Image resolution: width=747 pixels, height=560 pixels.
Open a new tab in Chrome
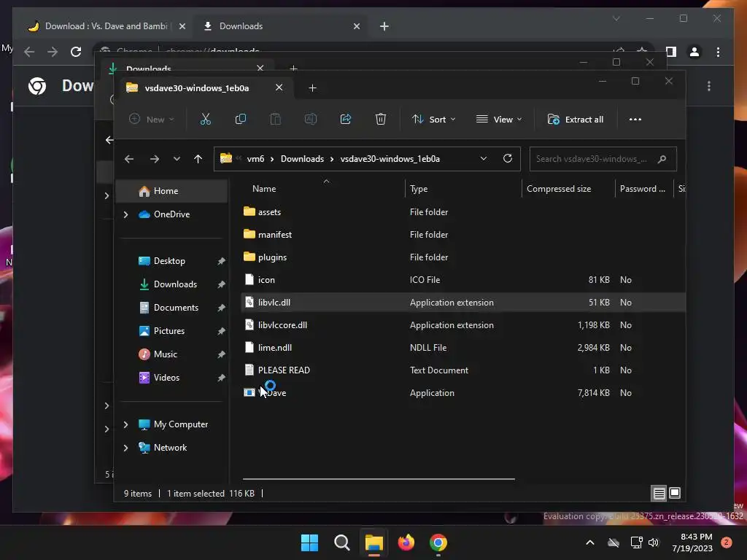tap(384, 26)
